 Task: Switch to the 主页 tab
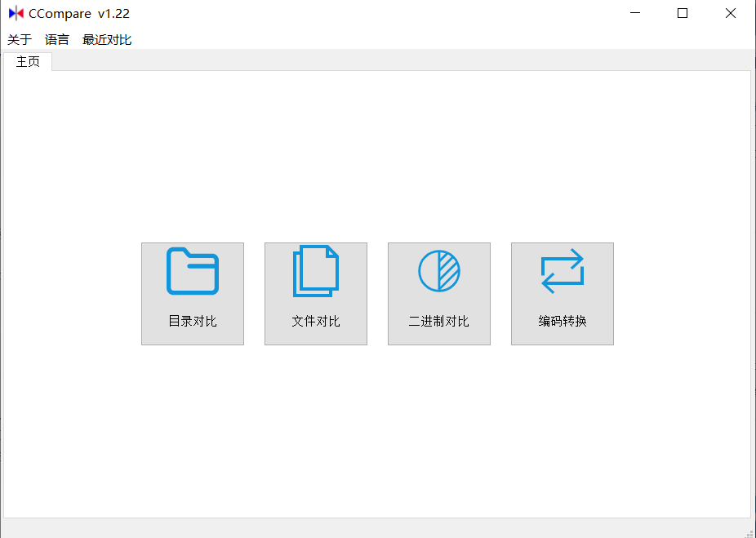click(x=28, y=62)
